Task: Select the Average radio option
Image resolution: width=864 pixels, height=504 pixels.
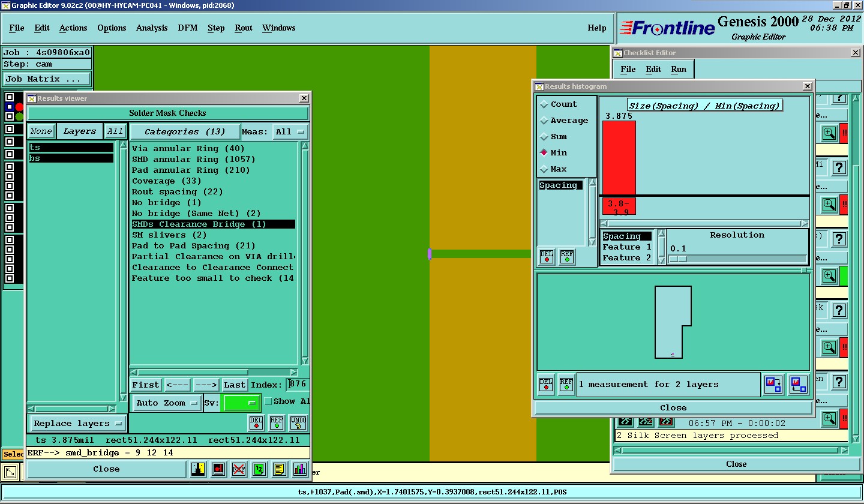Action: pyautogui.click(x=565, y=121)
